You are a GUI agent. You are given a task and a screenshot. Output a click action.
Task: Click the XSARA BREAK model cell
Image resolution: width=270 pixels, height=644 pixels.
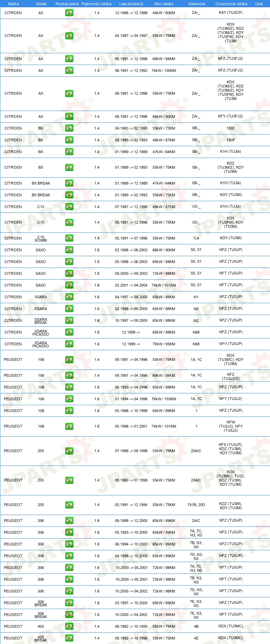tap(41, 321)
